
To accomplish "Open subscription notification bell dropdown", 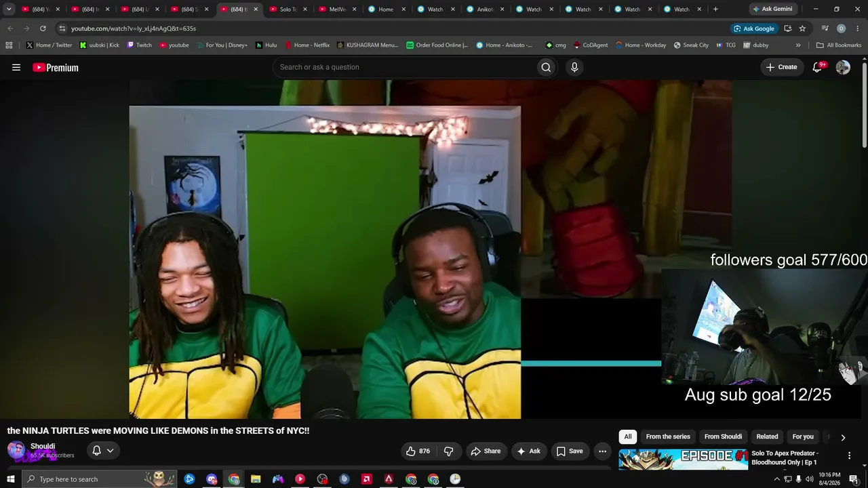I will (102, 451).
